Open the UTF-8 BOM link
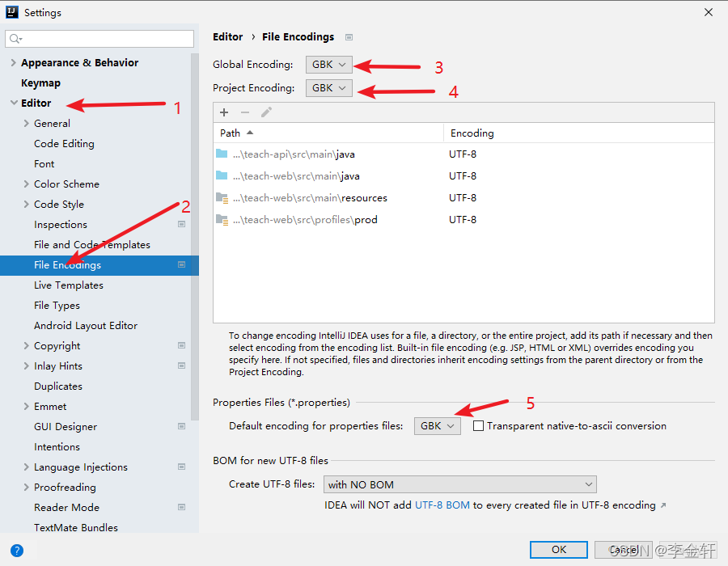Screen dimensions: 728x566 point(442,505)
